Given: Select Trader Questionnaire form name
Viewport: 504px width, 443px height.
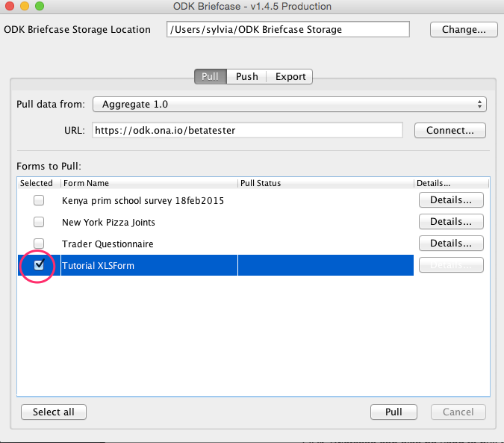Looking at the screenshot, I should point(108,244).
